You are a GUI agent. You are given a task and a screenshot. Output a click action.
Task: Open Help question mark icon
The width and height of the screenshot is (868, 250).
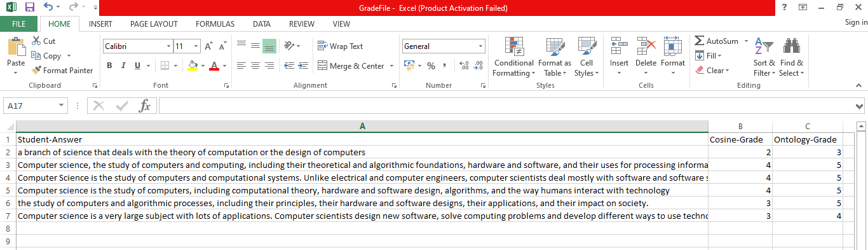point(785,7)
